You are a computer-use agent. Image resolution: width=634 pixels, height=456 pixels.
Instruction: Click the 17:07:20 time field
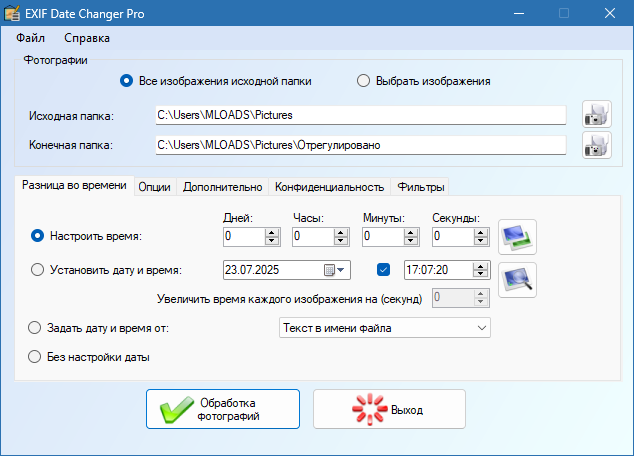coord(439,270)
